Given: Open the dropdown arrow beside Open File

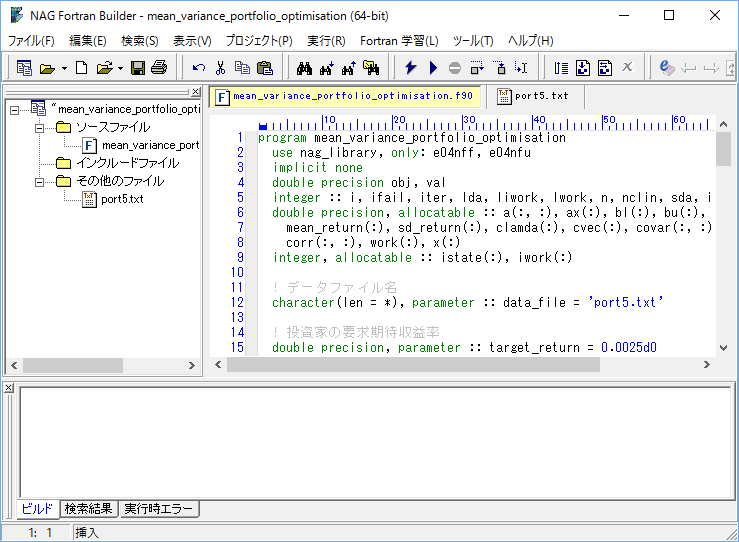Looking at the screenshot, I should click(121, 69).
